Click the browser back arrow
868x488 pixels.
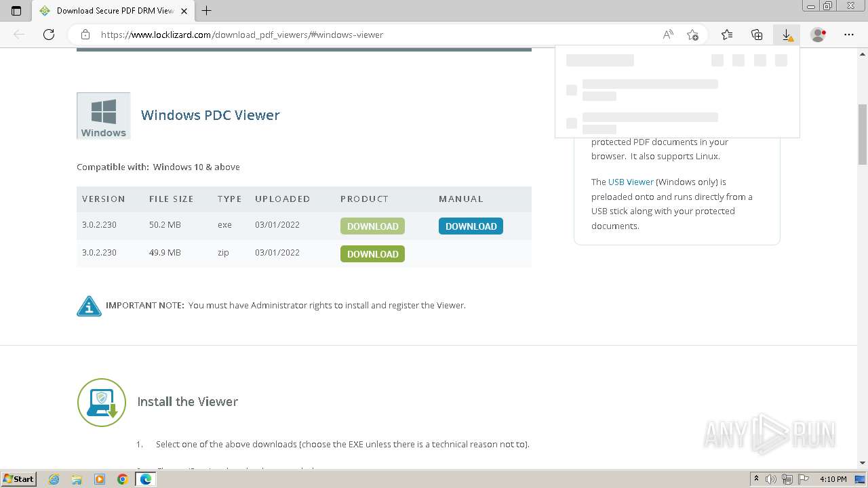(19, 35)
